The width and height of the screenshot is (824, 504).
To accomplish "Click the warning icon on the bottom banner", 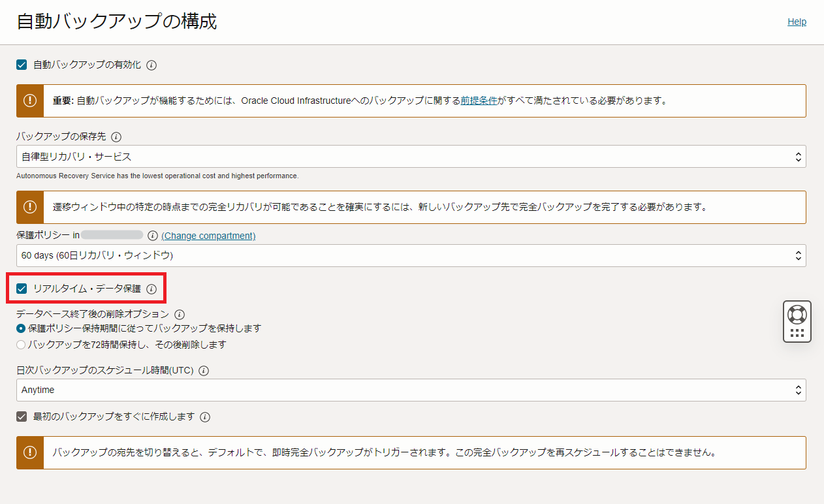I will pos(29,452).
